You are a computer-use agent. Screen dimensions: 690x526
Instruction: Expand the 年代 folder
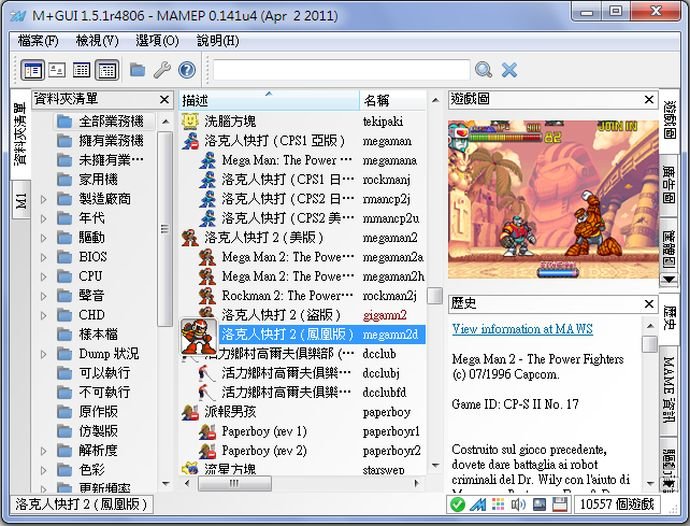pyautogui.click(x=43, y=219)
